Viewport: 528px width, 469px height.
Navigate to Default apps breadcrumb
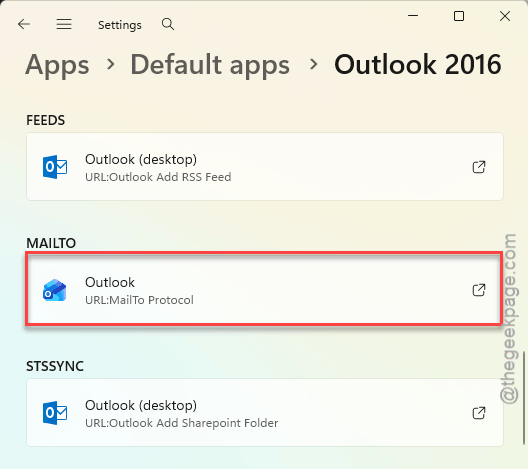tap(210, 65)
